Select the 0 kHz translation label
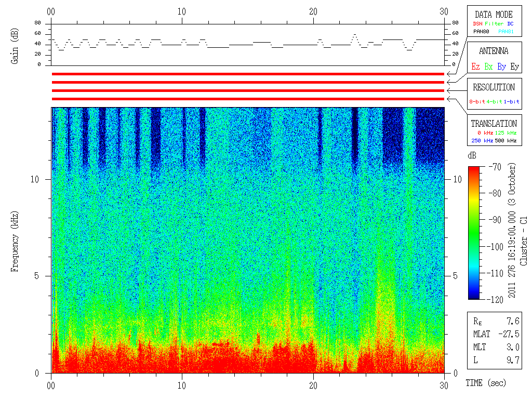This screenshot has width=532, height=399. tap(485, 133)
